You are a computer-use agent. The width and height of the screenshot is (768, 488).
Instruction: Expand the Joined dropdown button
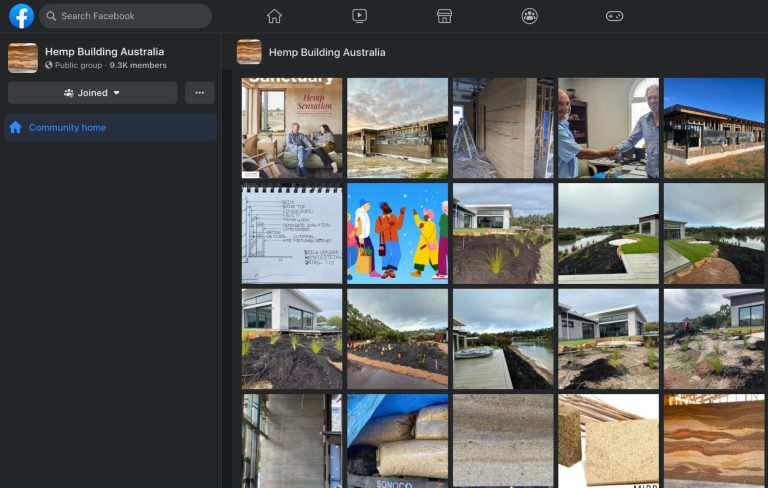92,93
